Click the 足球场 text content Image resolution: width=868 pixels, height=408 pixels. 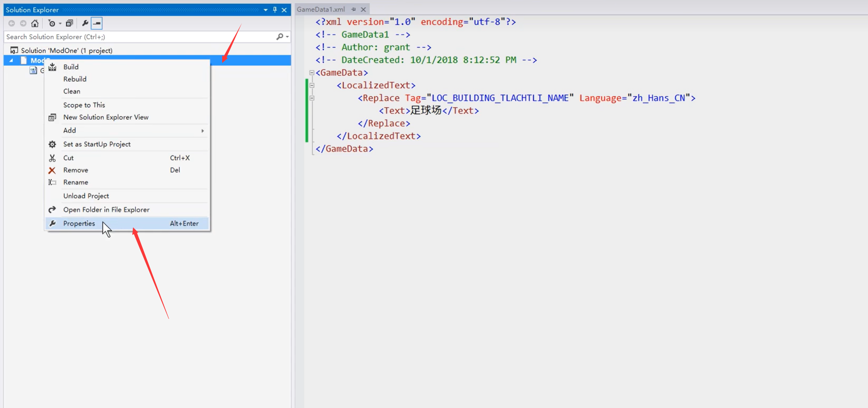click(x=426, y=111)
